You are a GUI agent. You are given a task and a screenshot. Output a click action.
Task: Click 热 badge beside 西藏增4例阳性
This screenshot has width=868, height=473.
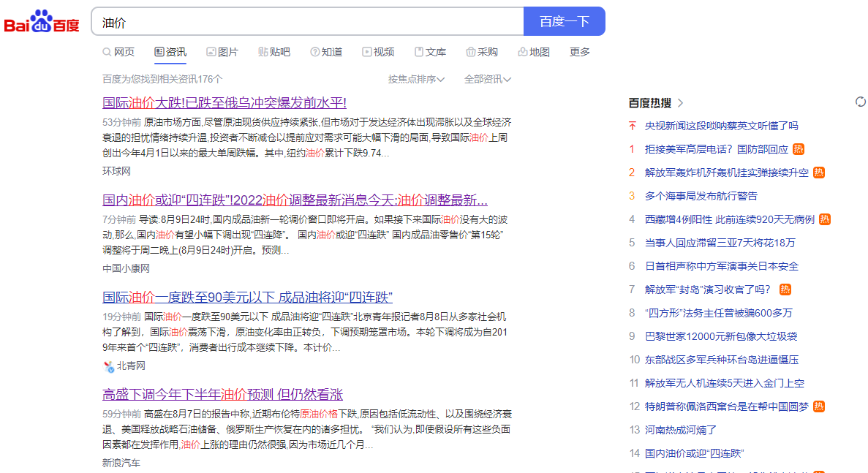[825, 219]
